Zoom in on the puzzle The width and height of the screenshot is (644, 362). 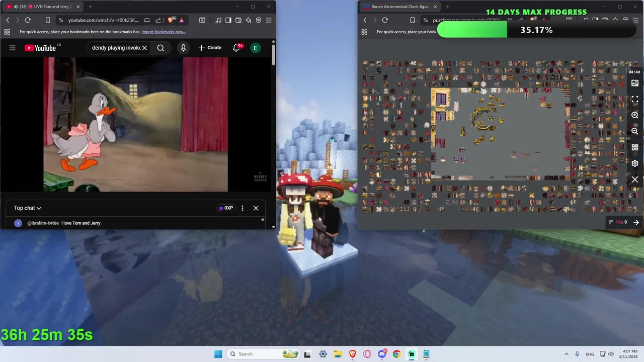[635, 115]
